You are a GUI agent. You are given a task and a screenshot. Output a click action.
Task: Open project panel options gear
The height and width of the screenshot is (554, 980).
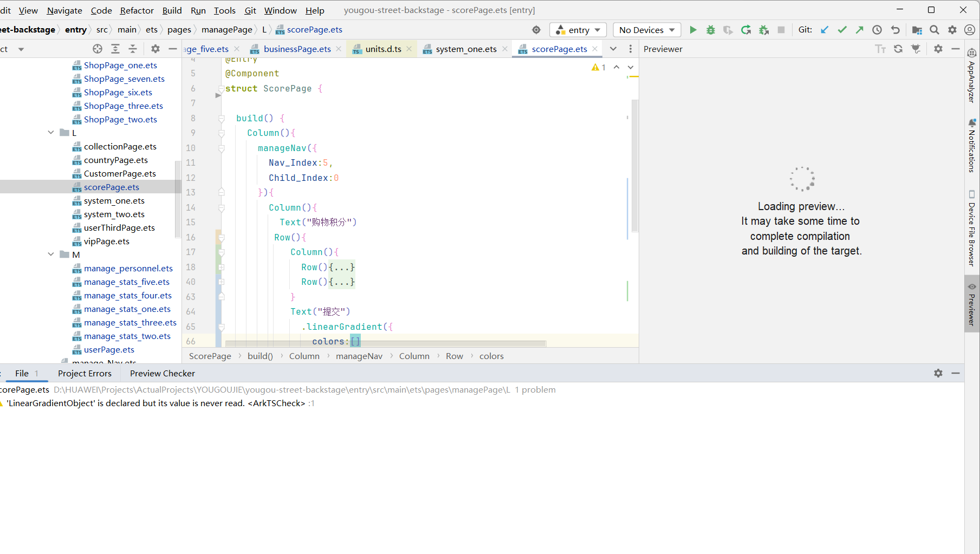(x=155, y=49)
